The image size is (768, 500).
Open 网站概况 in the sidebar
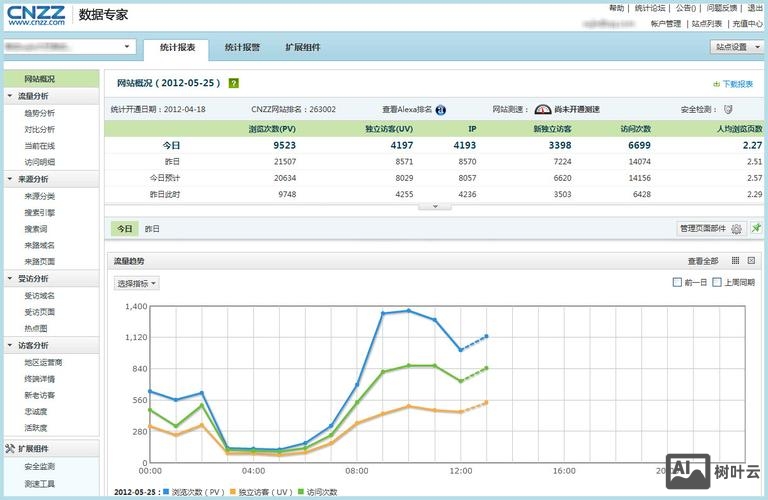coord(51,78)
